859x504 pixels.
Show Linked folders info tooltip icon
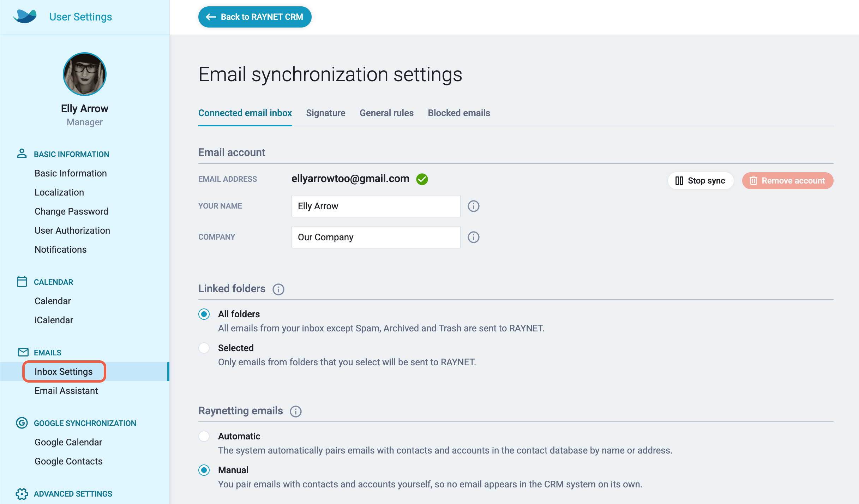click(278, 289)
